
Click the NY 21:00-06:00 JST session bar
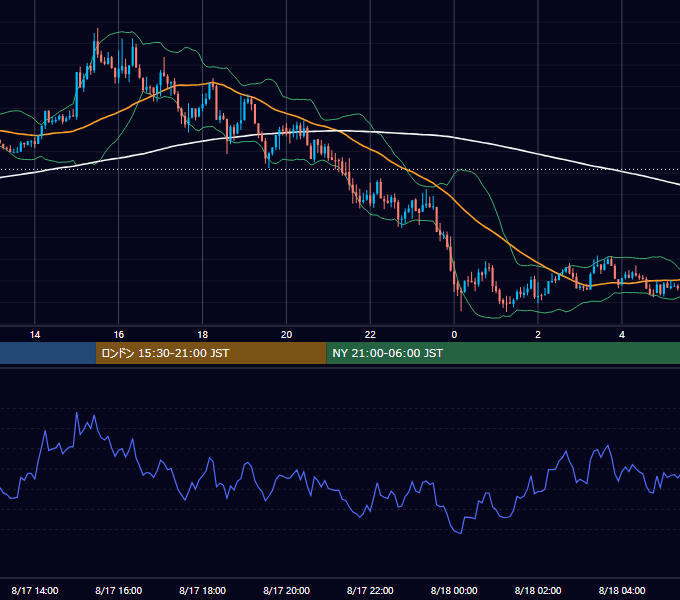pos(503,353)
